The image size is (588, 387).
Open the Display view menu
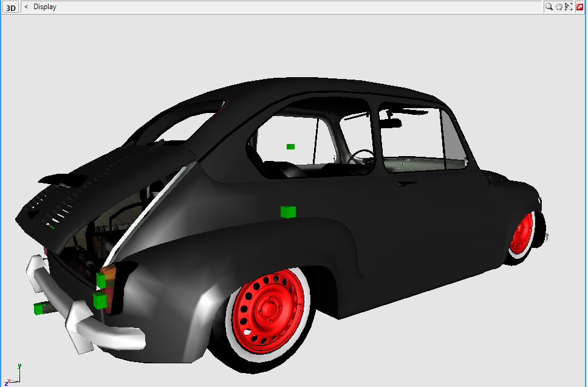[46, 6]
